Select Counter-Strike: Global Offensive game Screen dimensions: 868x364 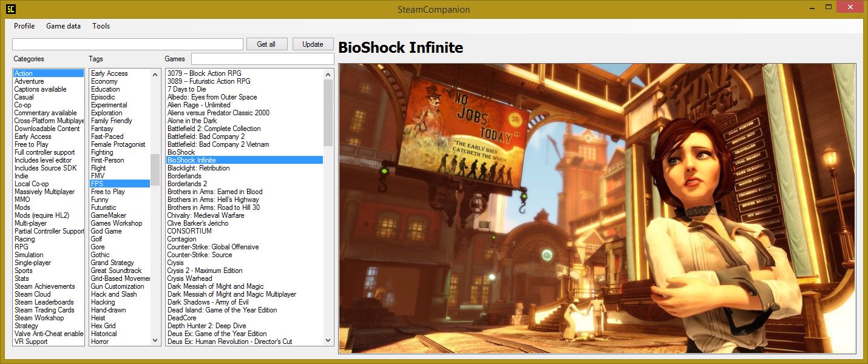coord(245,247)
